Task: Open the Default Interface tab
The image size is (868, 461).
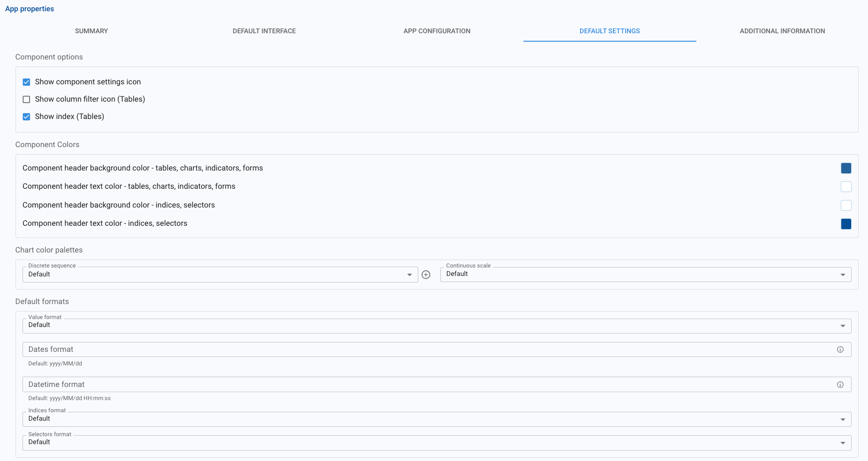Action: 264,31
